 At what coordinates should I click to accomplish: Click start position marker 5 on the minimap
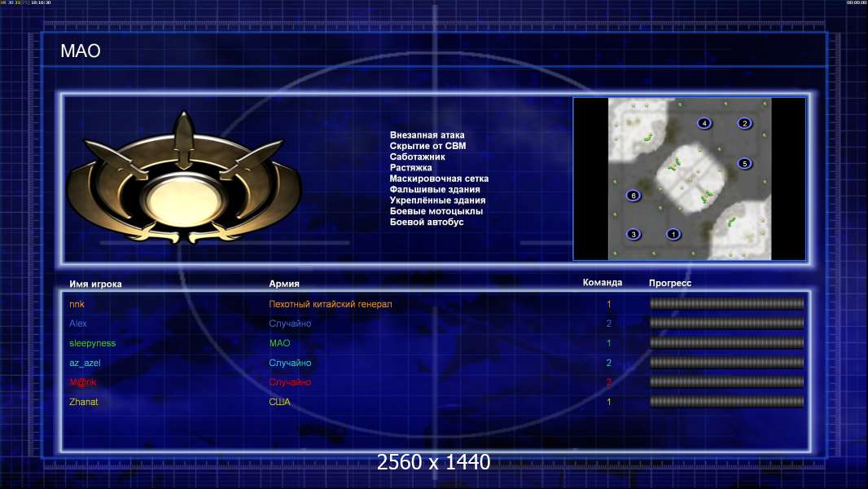(x=744, y=163)
